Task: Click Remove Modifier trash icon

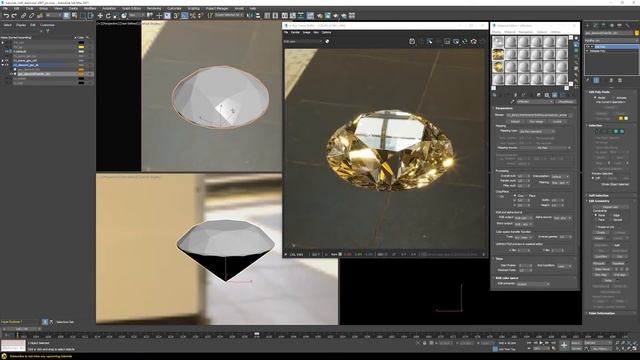Action: [611, 80]
